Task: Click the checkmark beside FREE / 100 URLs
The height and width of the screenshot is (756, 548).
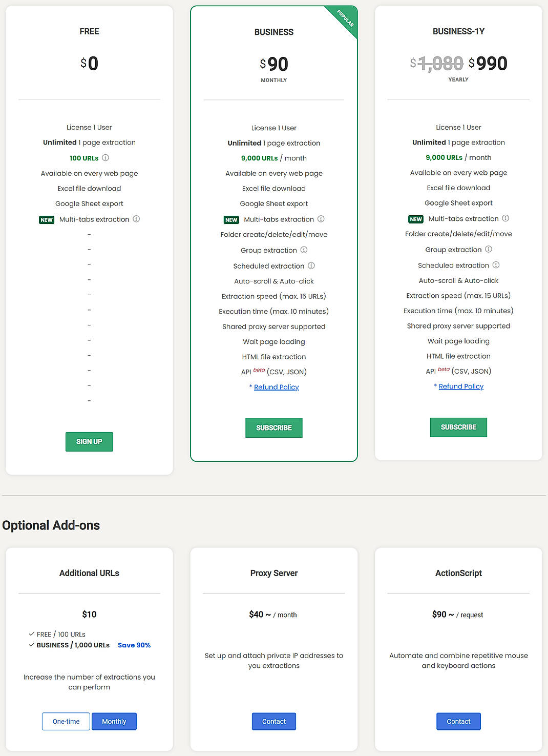Action: click(x=31, y=634)
